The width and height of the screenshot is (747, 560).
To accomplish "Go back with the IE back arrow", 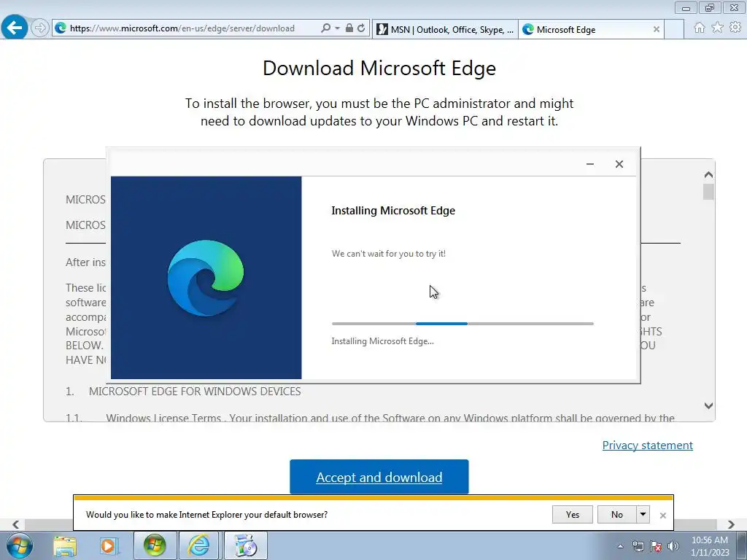I will click(14, 28).
